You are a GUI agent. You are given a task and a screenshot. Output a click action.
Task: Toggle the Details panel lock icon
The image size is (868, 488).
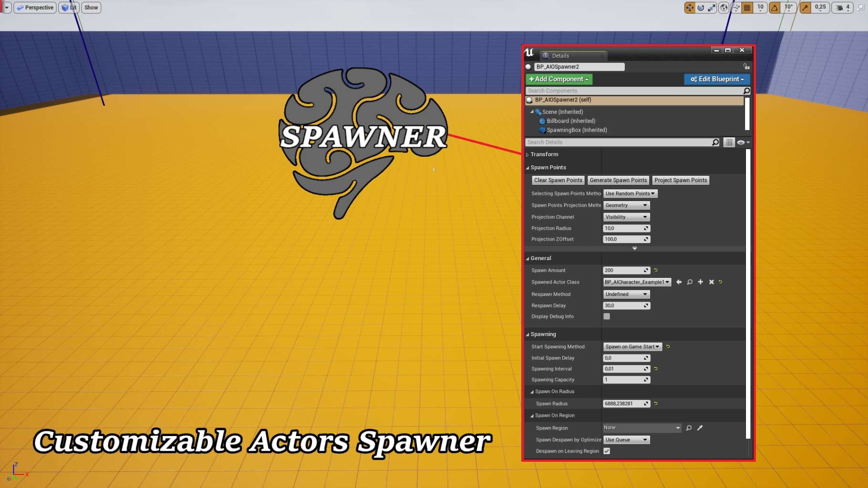coord(746,67)
